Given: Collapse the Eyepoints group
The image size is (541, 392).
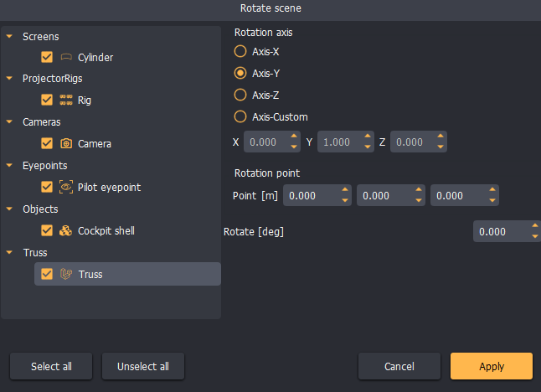Looking at the screenshot, I should (x=9, y=165).
